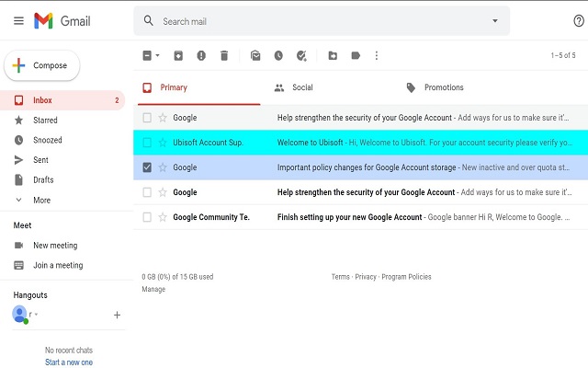Click the Gmail logo
The image size is (588, 368).
(x=62, y=20)
